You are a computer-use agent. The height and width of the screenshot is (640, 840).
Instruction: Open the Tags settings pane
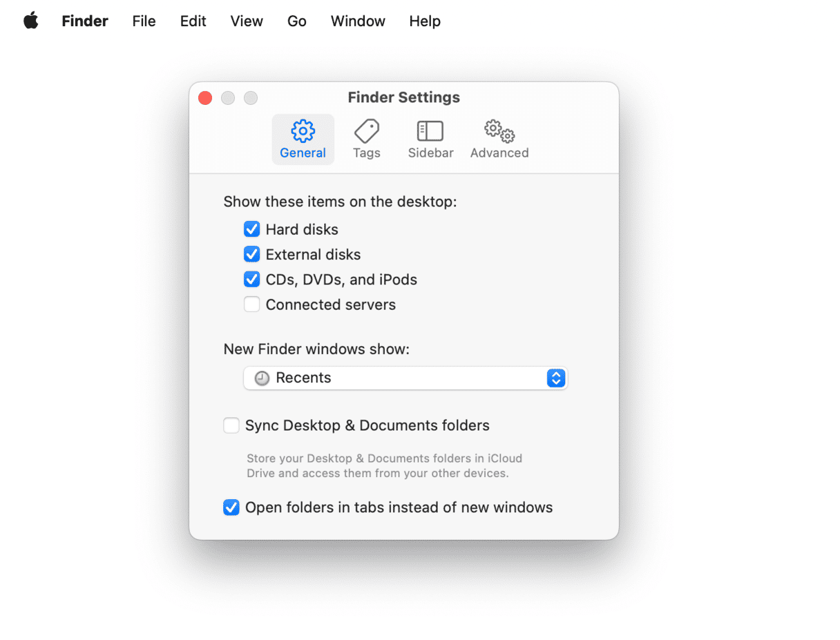[x=366, y=139]
